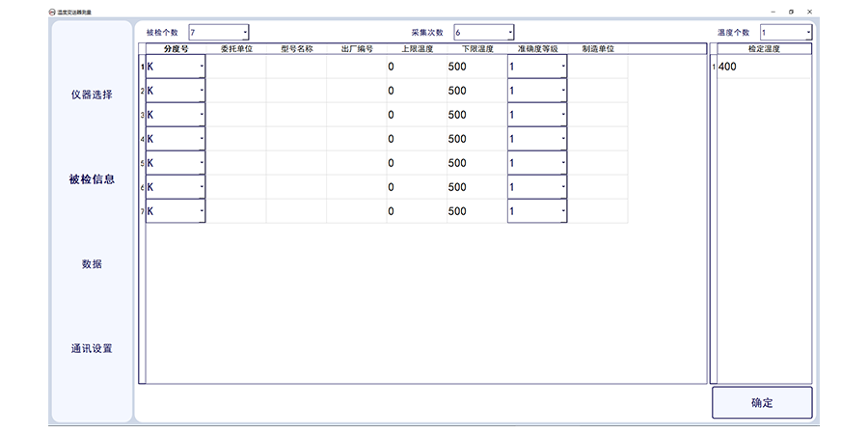Select row 2 型号名称 cell
The width and height of the screenshot is (868, 434).
[296, 91]
